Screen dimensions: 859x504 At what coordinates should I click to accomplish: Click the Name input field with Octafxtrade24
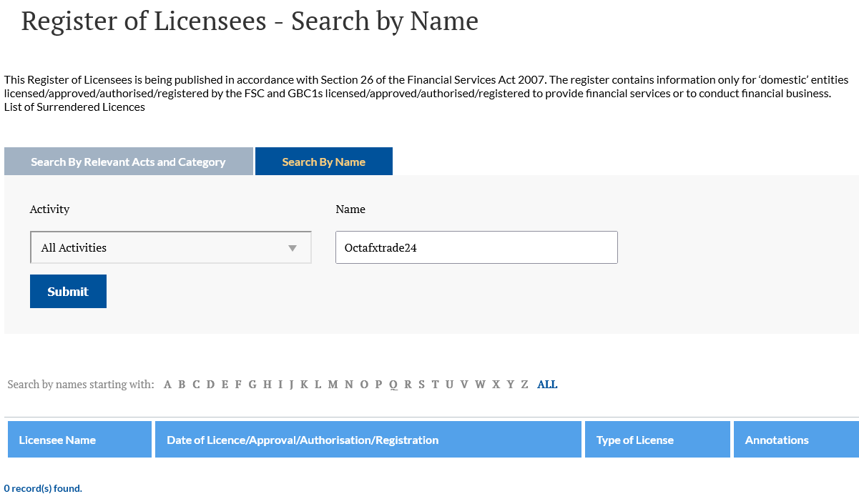(476, 247)
